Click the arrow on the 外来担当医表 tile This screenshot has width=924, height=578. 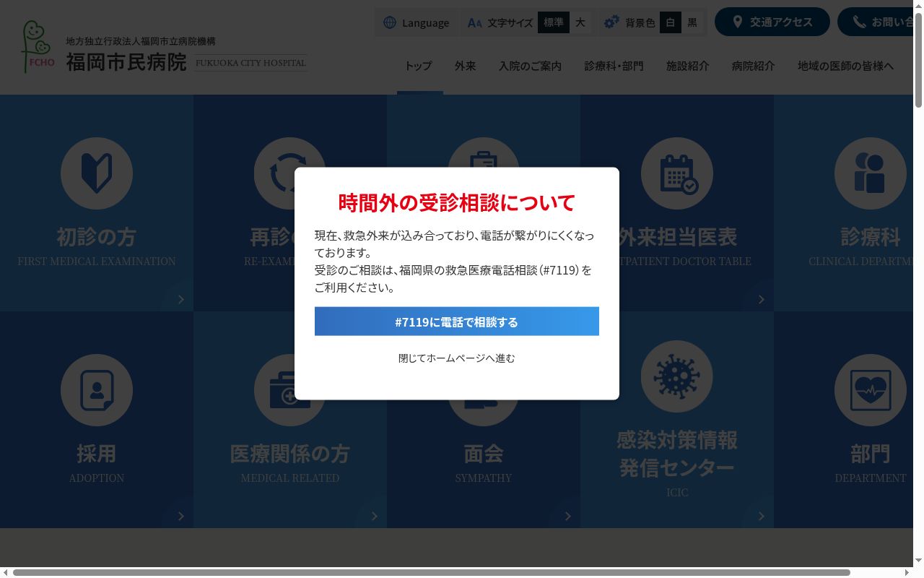click(x=761, y=299)
